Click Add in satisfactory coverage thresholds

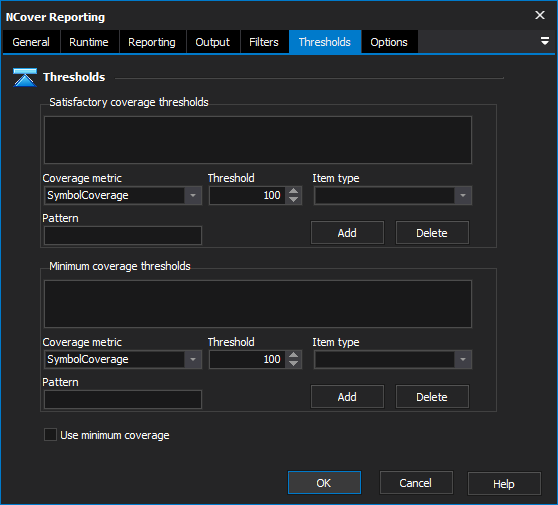[347, 233]
